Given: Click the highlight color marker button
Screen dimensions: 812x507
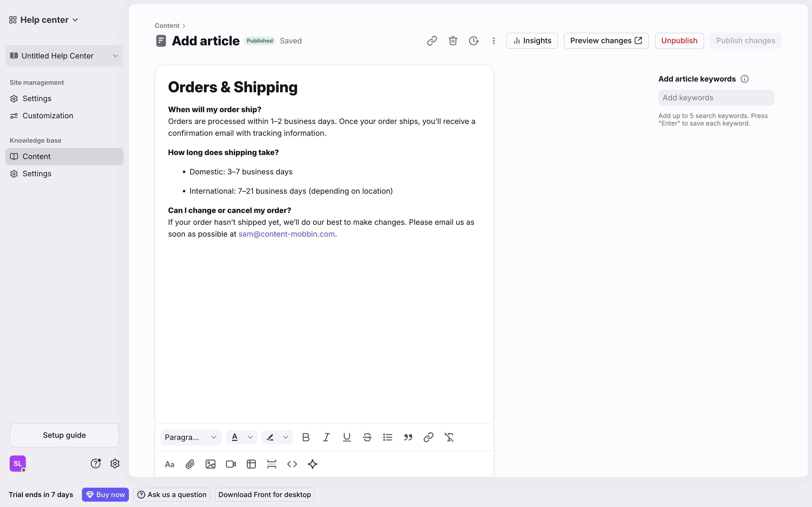Looking at the screenshot, I should pos(270,437).
